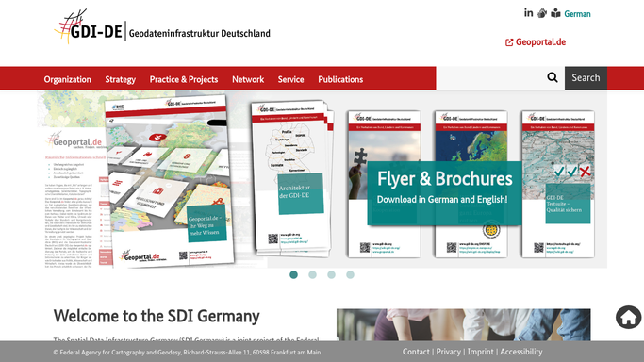Open the Accessibility footer link
Screen dimensions: 644x362
tap(521, 352)
